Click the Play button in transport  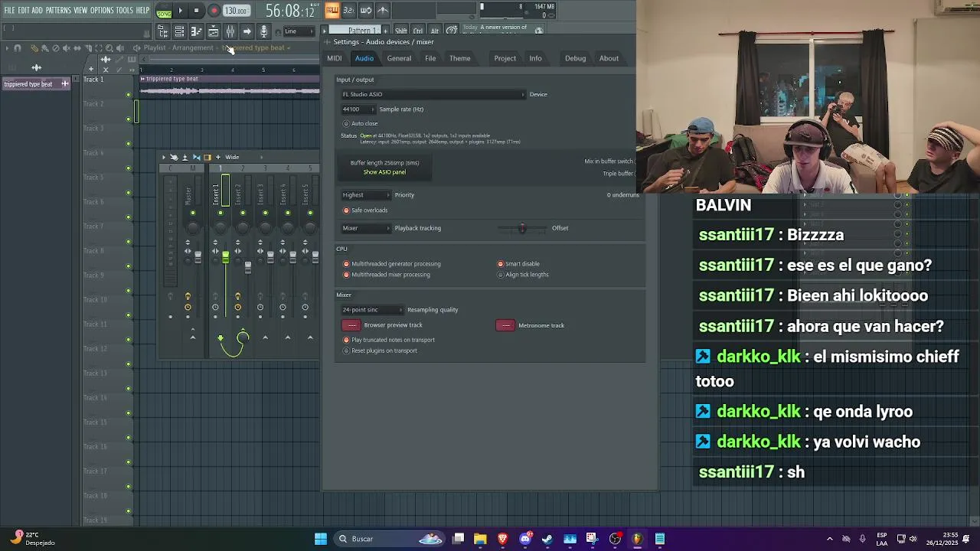(x=180, y=11)
